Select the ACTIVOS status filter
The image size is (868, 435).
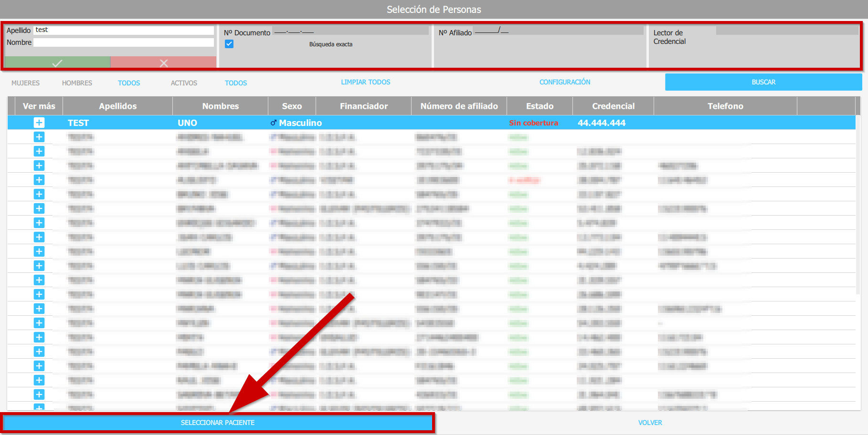[x=184, y=83]
